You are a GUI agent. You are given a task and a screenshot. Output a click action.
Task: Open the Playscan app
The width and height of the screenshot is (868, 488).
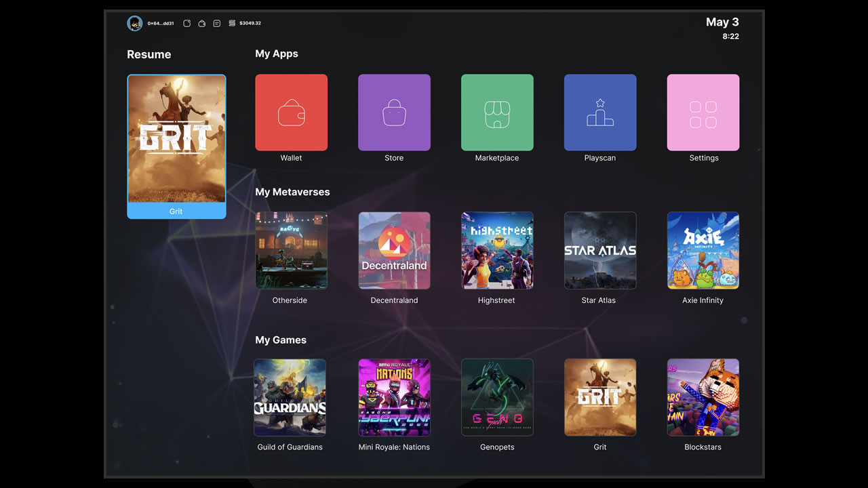[600, 113]
